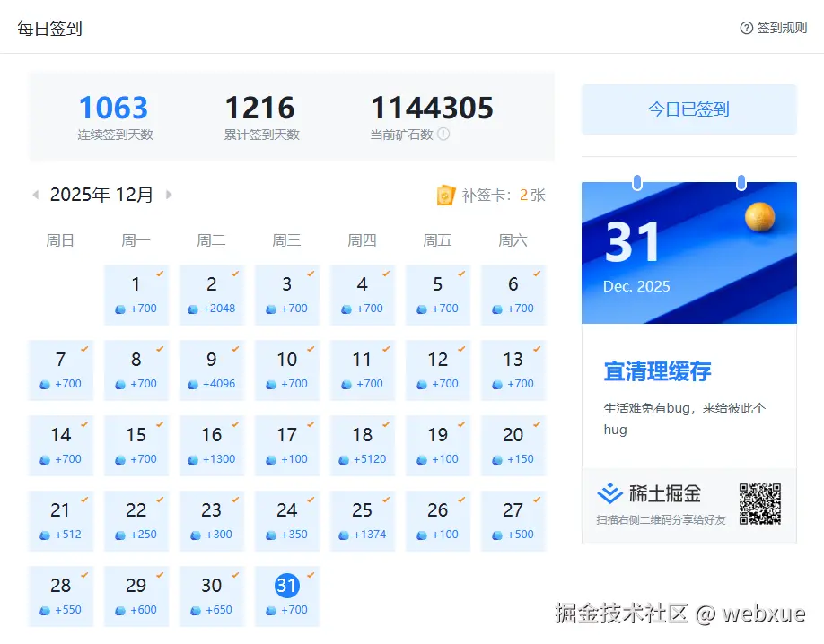Open the 2025年 12月 month label
This screenshot has width=824, height=644.
click(x=101, y=194)
